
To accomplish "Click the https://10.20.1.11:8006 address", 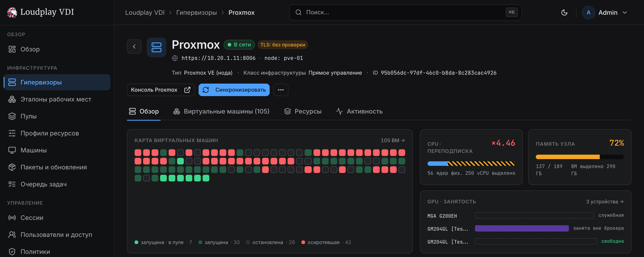I will 218,58.
